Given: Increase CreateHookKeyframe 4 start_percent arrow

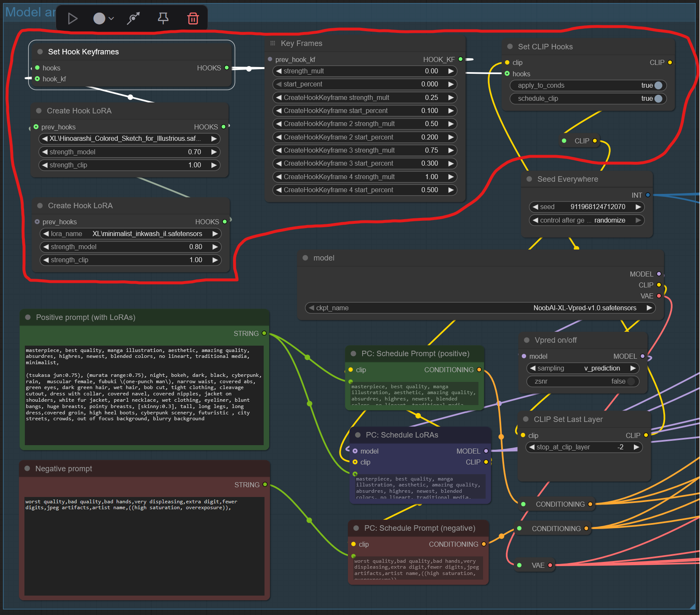Looking at the screenshot, I should [451, 190].
